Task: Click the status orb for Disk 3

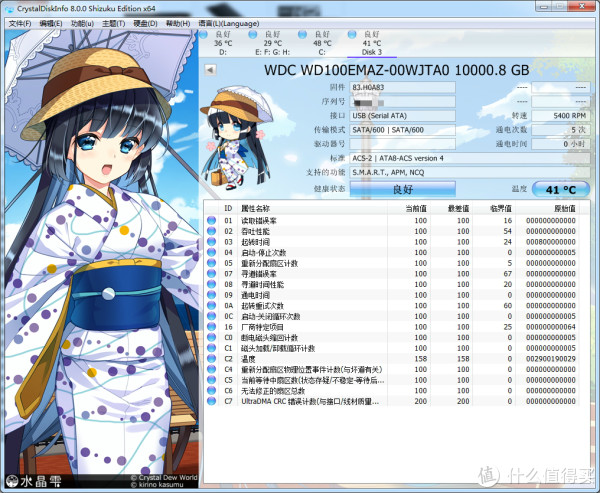Action: (352, 35)
